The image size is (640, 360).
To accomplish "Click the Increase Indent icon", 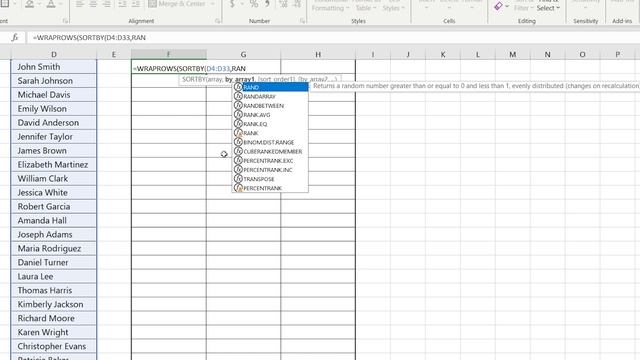I will pos(136,4).
